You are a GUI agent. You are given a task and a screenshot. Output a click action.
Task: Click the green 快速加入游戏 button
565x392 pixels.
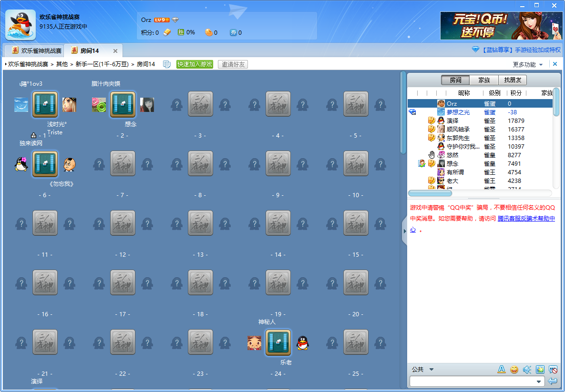point(195,64)
